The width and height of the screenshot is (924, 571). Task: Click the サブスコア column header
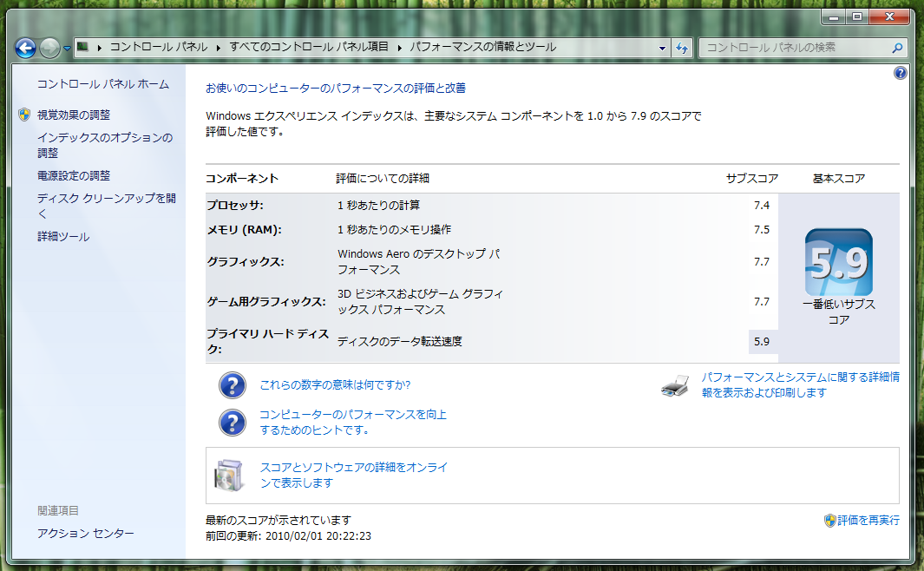click(752, 179)
